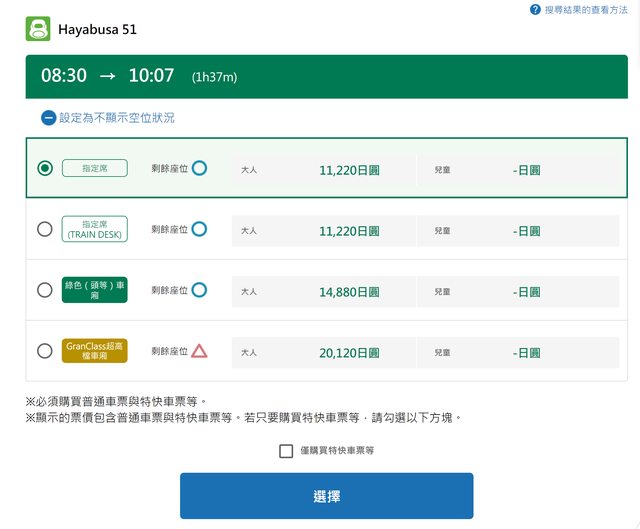Click the availability circle for Green car
640x529 pixels.
pyautogui.click(x=199, y=290)
